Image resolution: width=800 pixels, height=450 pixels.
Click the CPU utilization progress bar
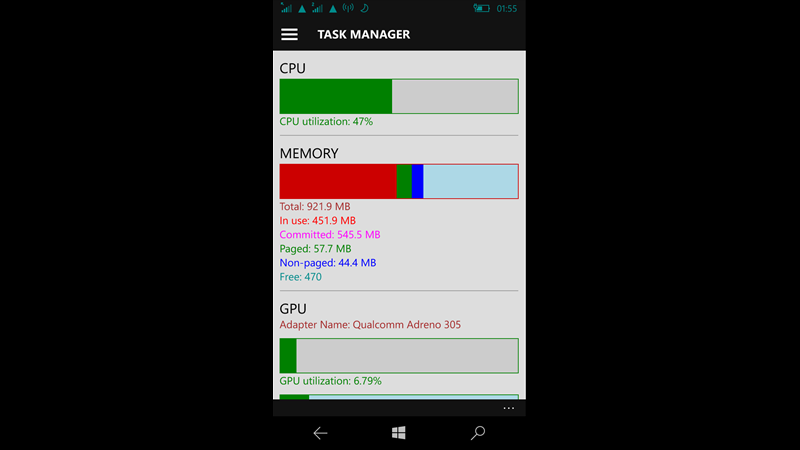[398, 96]
